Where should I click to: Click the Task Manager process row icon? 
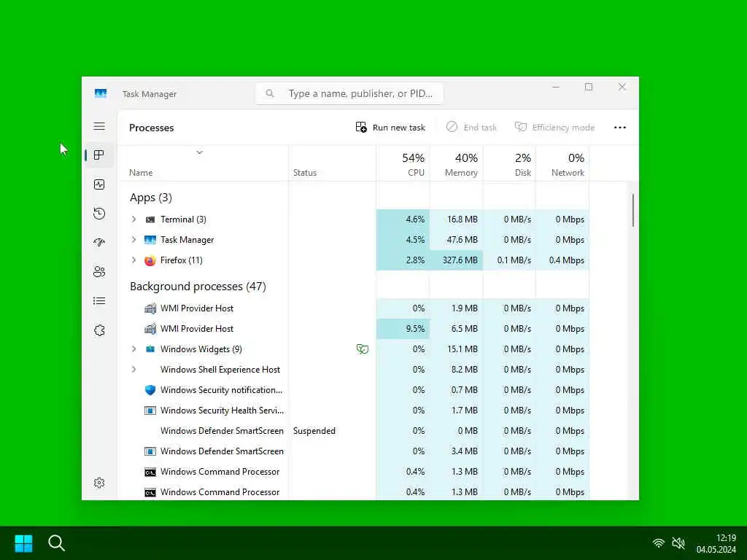click(x=150, y=240)
